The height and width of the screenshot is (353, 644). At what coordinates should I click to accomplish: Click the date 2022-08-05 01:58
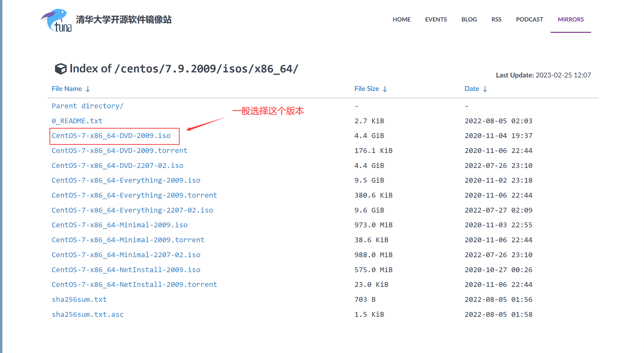click(x=498, y=315)
